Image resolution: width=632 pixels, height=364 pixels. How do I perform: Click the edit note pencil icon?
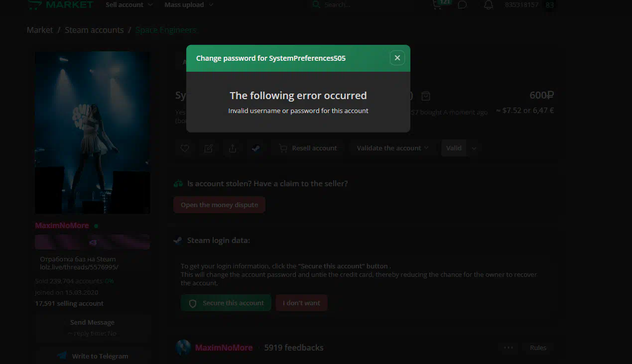pos(209,148)
